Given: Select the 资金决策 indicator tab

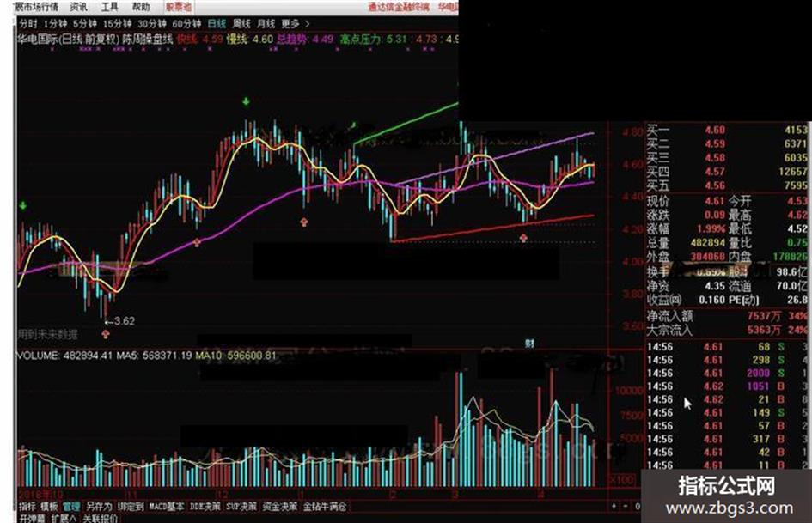Looking at the screenshot, I should [x=279, y=507].
